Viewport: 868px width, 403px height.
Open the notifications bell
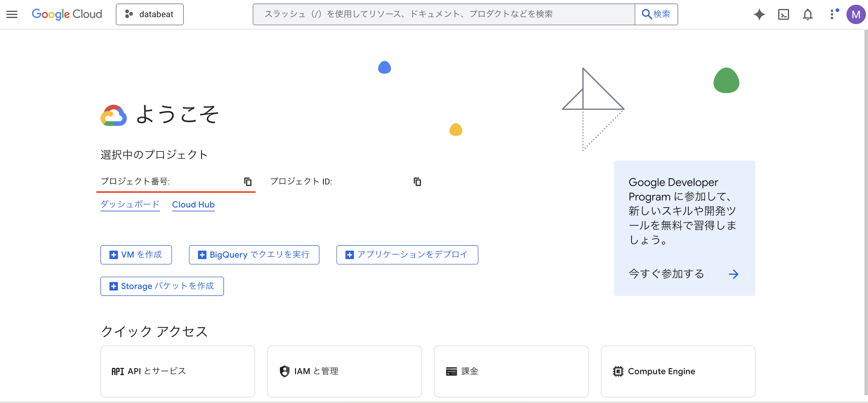pyautogui.click(x=808, y=15)
